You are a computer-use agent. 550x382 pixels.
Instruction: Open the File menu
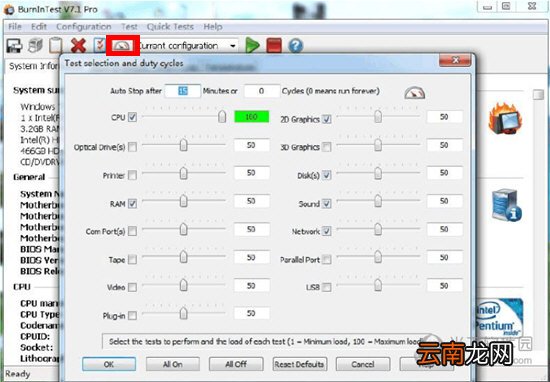pos(15,27)
